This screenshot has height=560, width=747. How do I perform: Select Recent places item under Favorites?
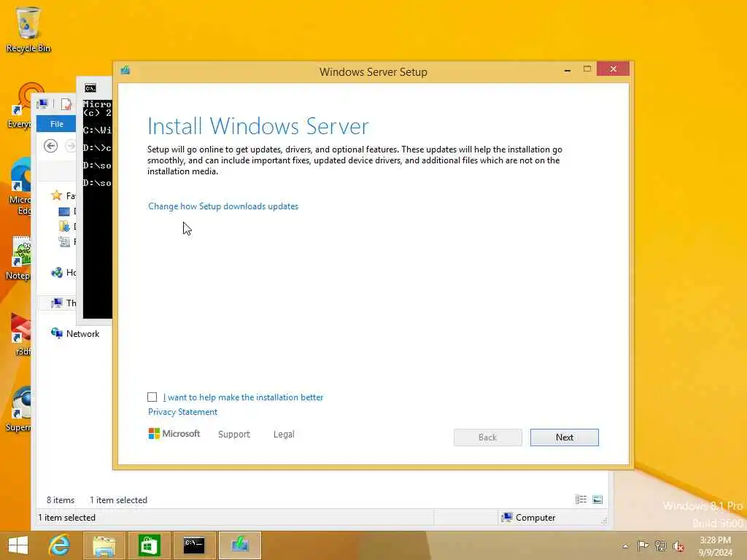(x=67, y=241)
